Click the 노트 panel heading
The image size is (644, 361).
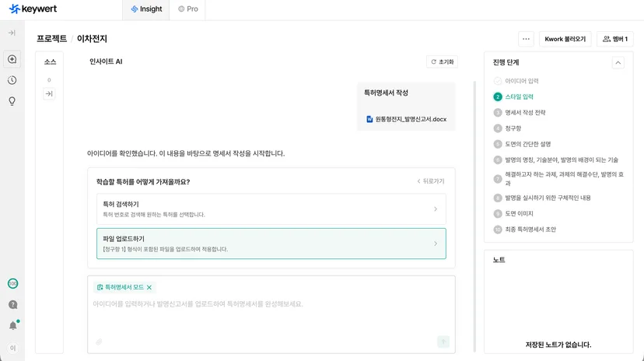point(499,260)
